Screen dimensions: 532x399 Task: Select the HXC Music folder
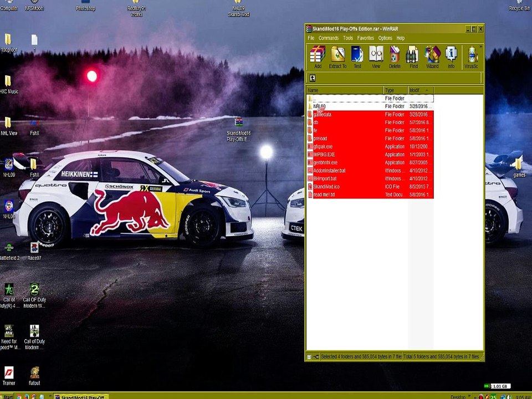click(8, 84)
